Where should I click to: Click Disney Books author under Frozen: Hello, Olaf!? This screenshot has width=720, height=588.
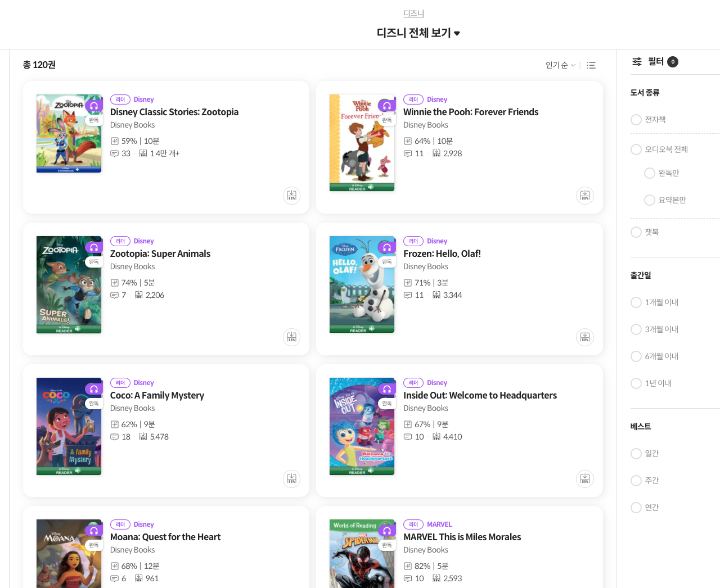click(x=426, y=266)
